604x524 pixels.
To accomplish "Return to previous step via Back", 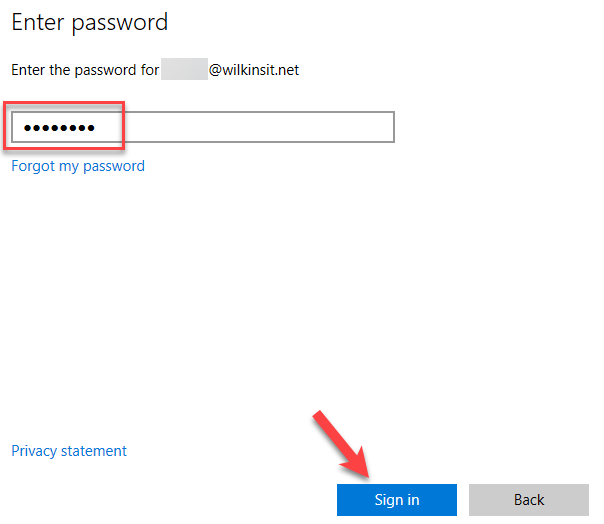I will (x=528, y=500).
